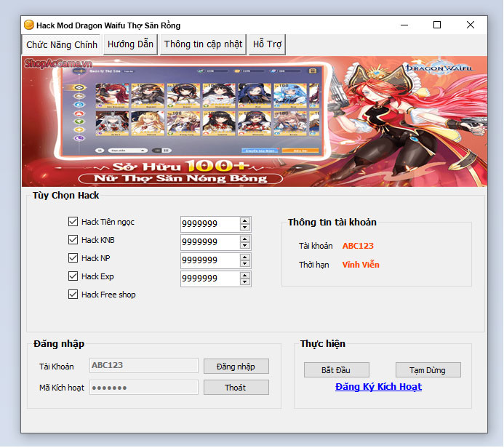Switch to the Hướng Dẫn tab
This screenshot has height=448, width=504.
[x=130, y=44]
